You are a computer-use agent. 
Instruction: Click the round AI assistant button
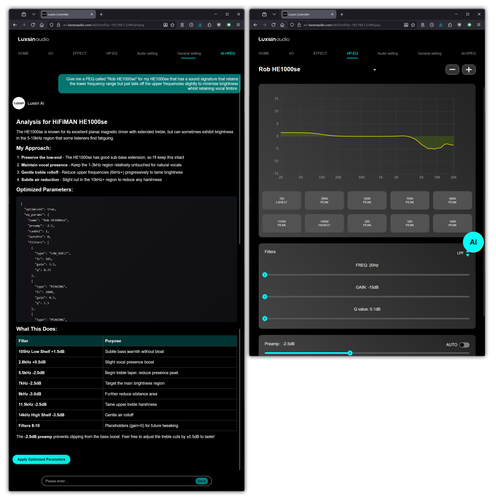[x=473, y=242]
